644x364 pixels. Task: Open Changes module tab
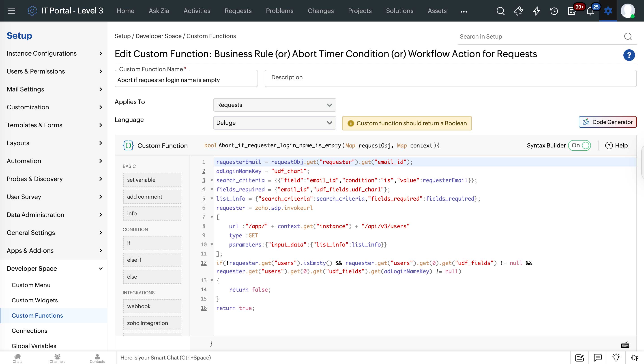(x=320, y=11)
